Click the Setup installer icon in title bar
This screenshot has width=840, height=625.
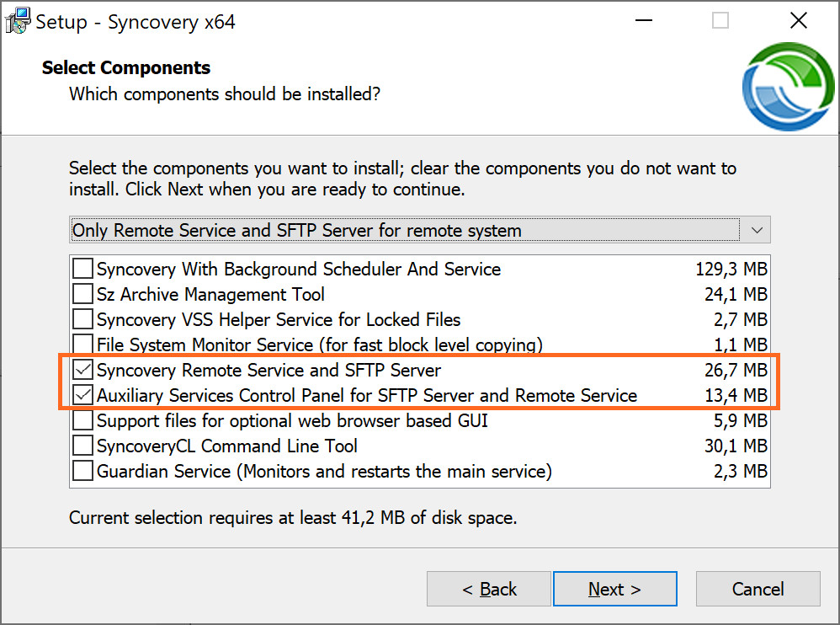(x=18, y=22)
